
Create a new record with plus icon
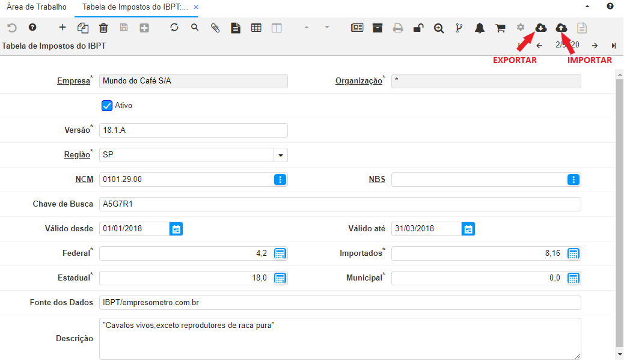(63, 28)
